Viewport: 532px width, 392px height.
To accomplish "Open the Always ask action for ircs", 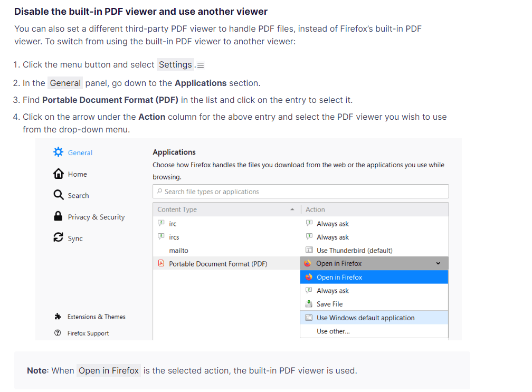I will [374, 237].
